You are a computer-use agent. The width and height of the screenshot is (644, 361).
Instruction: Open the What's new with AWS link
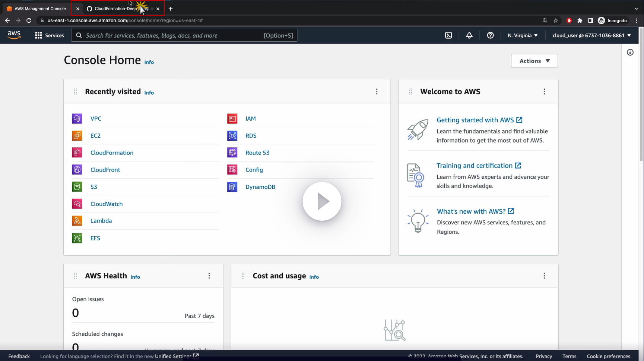coord(475,211)
